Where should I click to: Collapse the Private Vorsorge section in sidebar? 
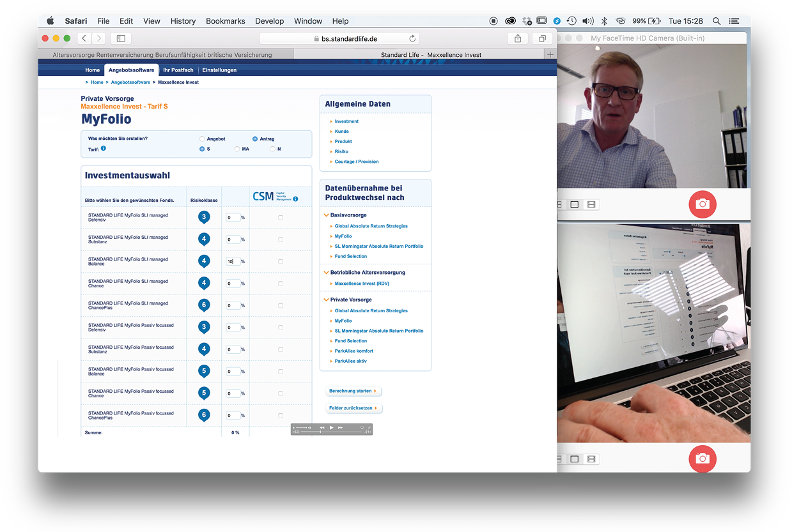coord(327,300)
